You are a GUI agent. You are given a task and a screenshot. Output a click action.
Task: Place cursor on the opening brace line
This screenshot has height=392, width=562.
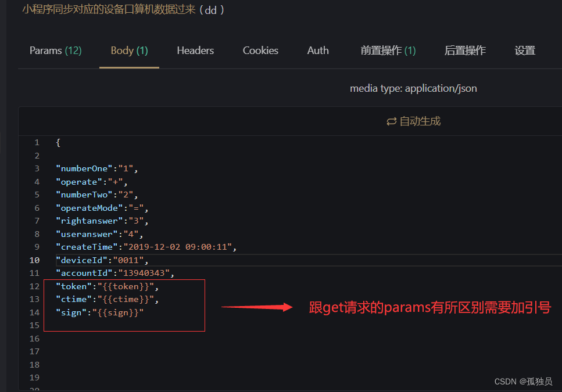58,142
